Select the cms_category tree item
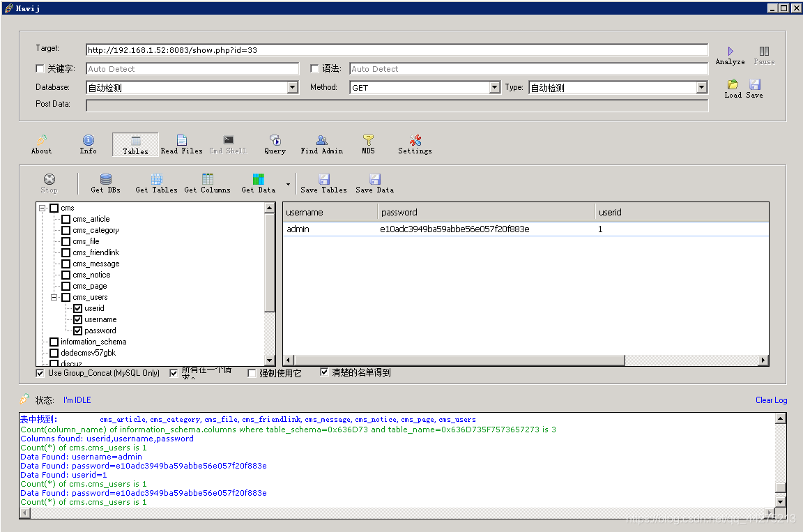803x532 pixels. point(95,230)
